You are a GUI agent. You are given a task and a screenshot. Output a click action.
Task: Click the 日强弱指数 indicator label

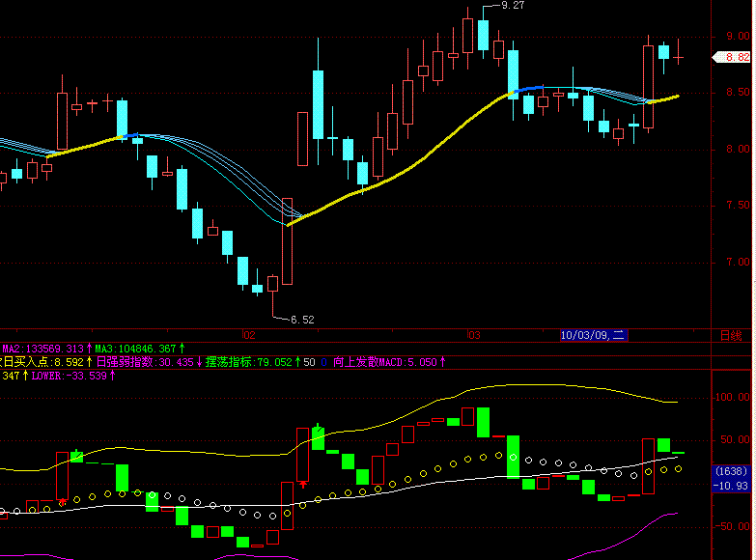(150, 362)
